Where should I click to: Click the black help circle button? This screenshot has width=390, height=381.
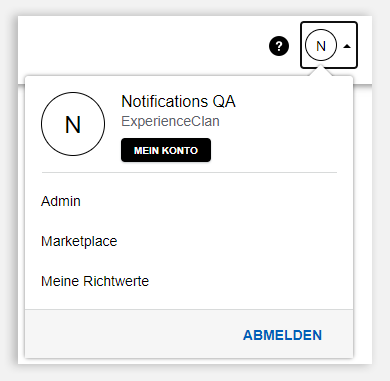279,46
